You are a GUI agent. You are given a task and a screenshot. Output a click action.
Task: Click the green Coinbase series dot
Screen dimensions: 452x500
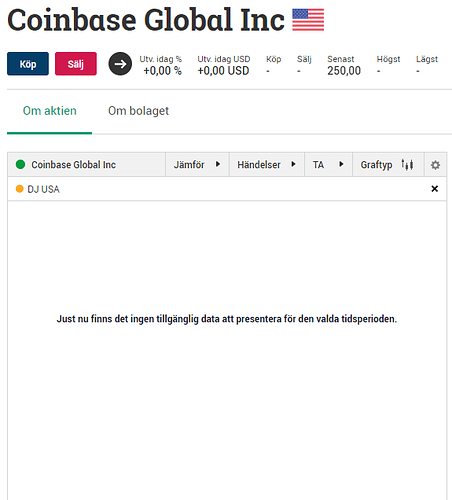[20, 164]
